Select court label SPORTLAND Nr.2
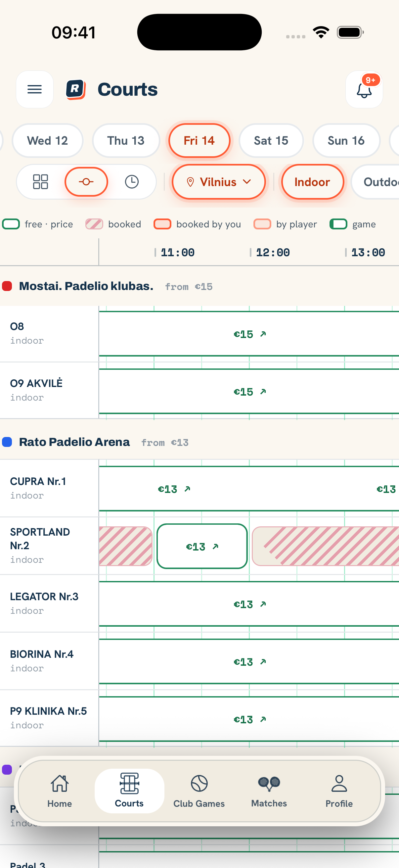Viewport: 399px width, 868px height. [40, 539]
